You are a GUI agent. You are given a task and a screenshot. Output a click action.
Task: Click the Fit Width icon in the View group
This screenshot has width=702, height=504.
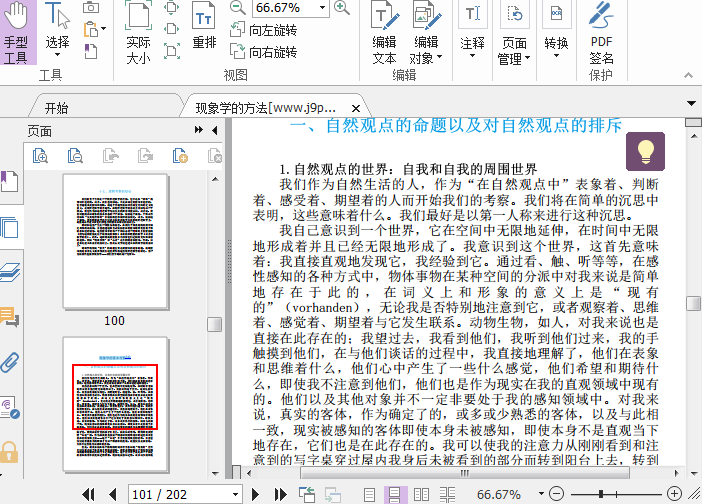(x=171, y=29)
